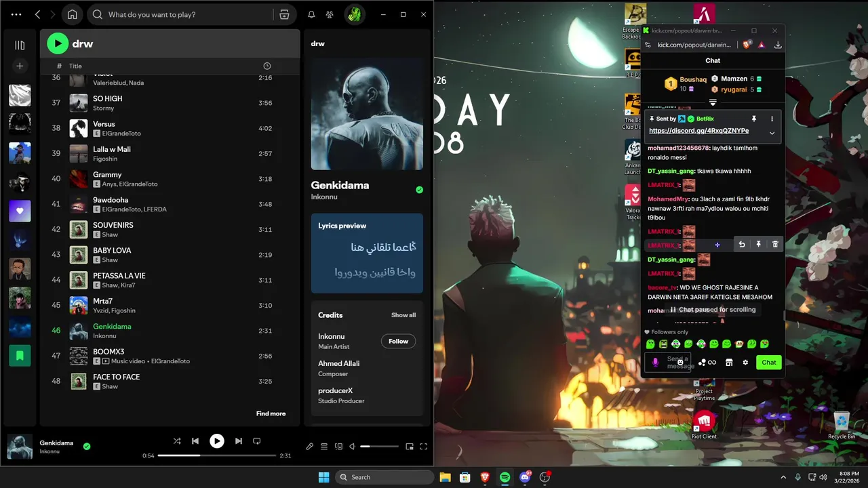Viewport: 868px width, 488px height.
Task: Open Spotify's What's New bell
Action: pos(311,14)
